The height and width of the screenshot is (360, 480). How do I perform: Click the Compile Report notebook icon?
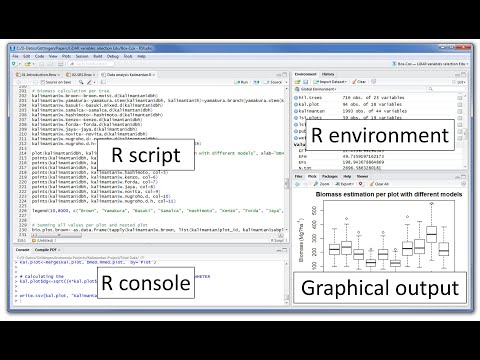[103, 82]
